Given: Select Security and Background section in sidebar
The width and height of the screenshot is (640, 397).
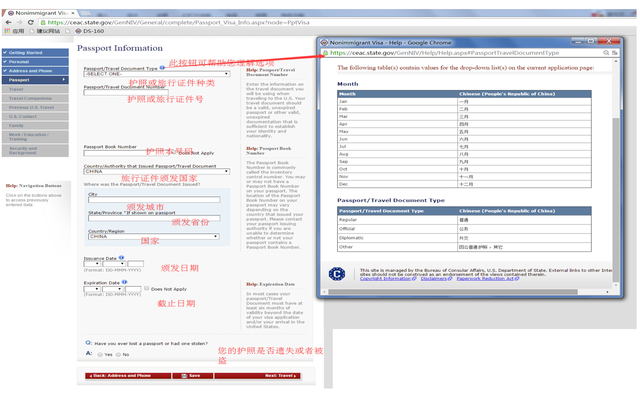Looking at the screenshot, I should (x=35, y=151).
